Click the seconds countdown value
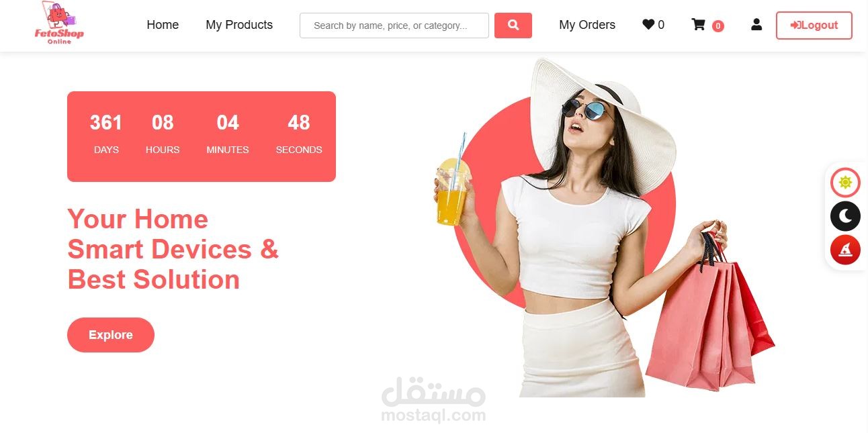This screenshot has height=433, width=868. (x=299, y=123)
